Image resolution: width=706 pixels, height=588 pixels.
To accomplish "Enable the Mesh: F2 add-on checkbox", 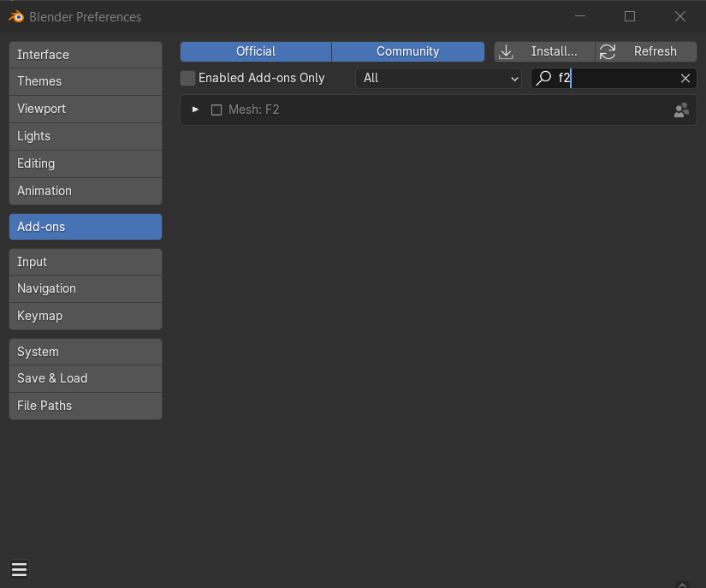I will point(217,110).
